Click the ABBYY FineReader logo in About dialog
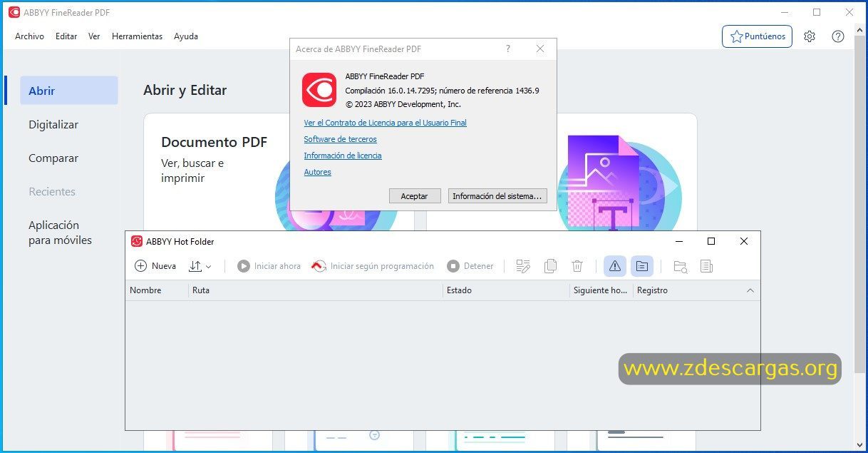 (x=319, y=90)
